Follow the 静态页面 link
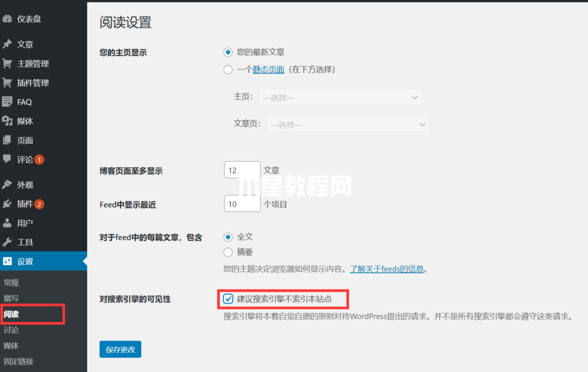This screenshot has height=372, width=588. (269, 69)
